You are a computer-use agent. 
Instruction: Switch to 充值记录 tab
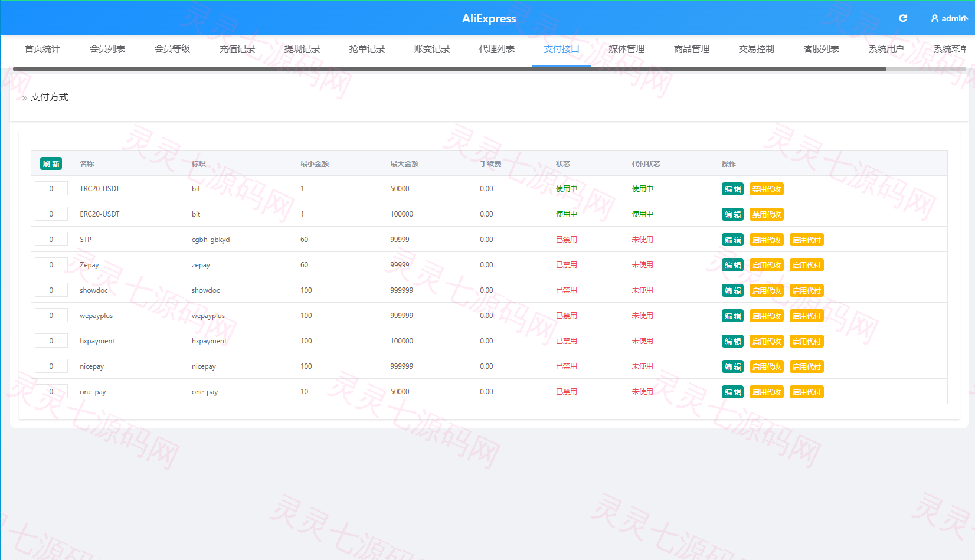(x=237, y=49)
